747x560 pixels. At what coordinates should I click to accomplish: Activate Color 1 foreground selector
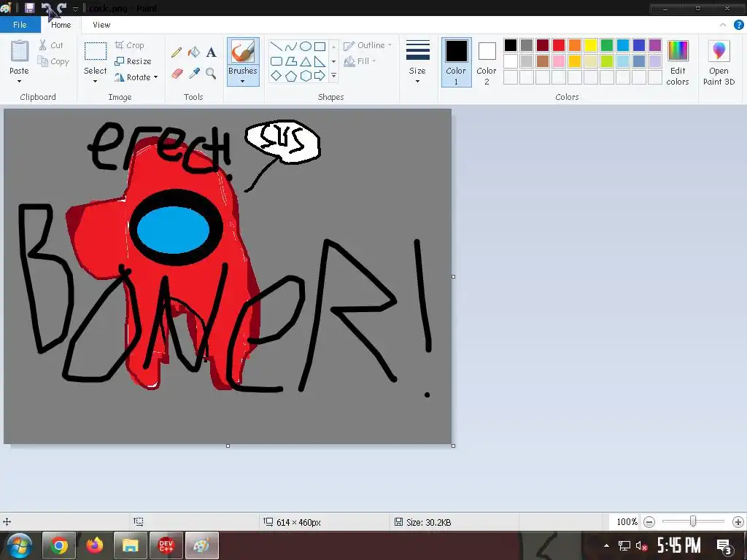click(456, 63)
